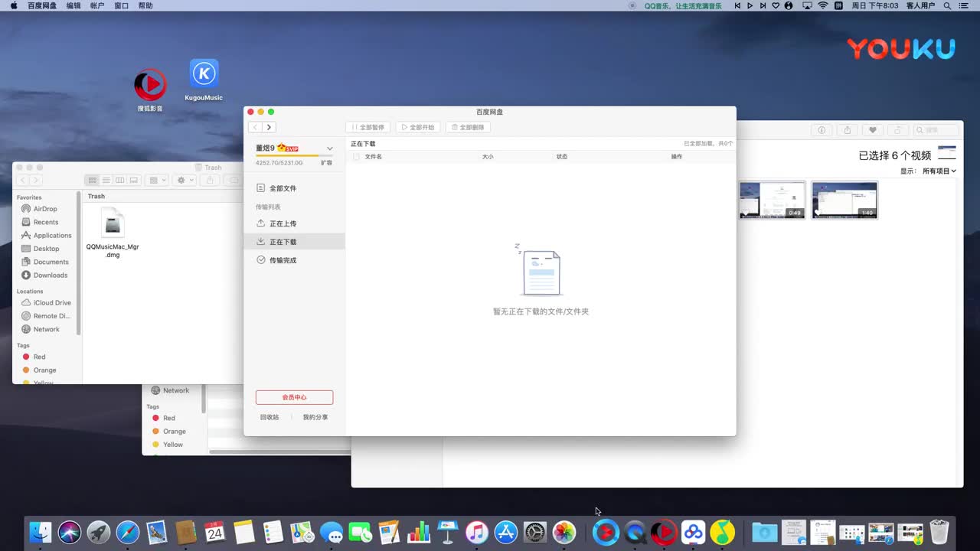
Task: Select iCloud Drive in Finder sidebar
Action: coord(46,302)
